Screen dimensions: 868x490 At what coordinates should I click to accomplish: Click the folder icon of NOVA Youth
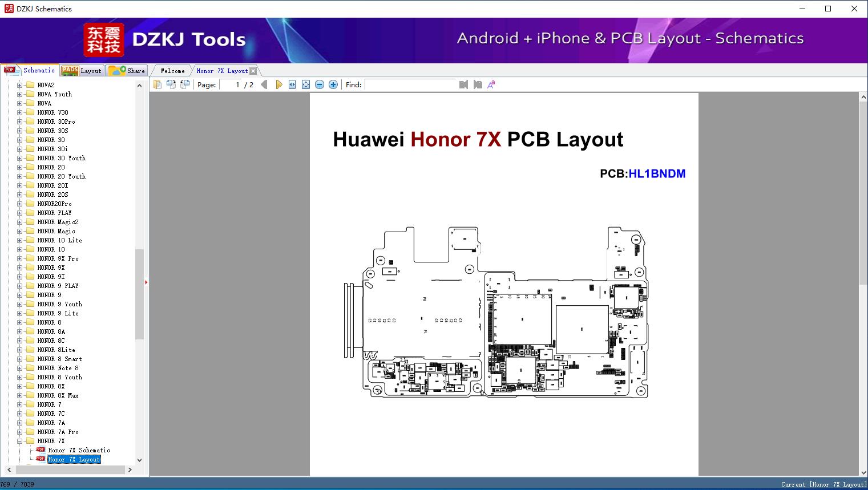[30, 94]
